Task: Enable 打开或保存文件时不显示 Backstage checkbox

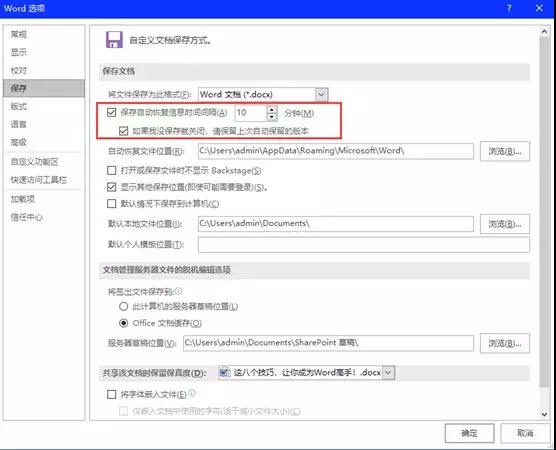Action: click(111, 171)
